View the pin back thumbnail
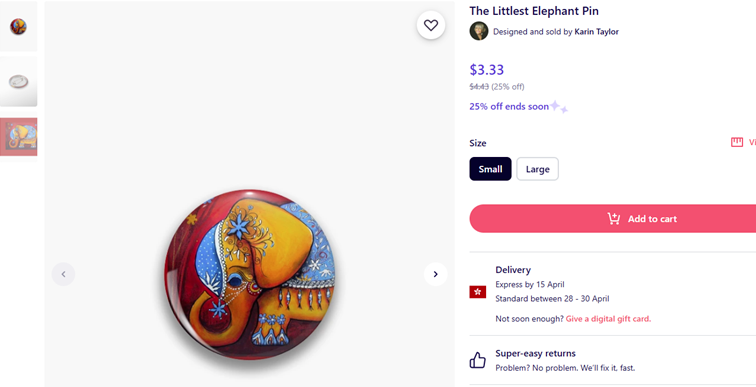This screenshot has width=756, height=387. pos(18,81)
